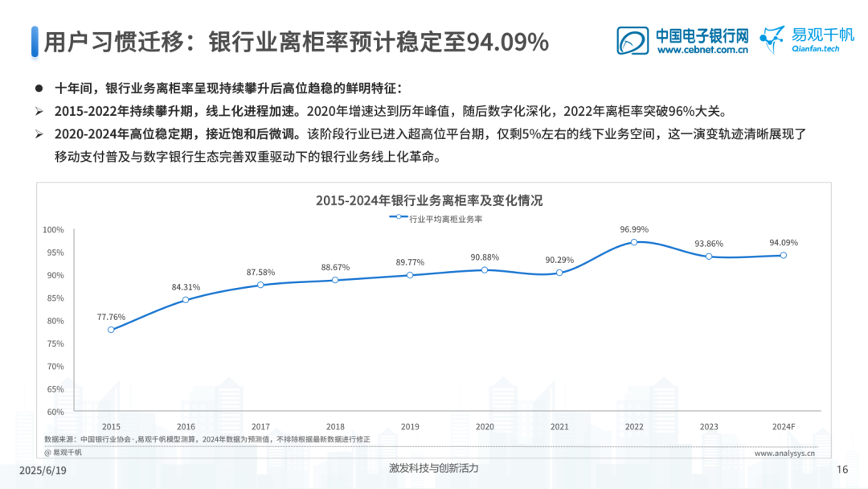Click the x-axis label 2021
Screen dimensions: 868x489
559,426
